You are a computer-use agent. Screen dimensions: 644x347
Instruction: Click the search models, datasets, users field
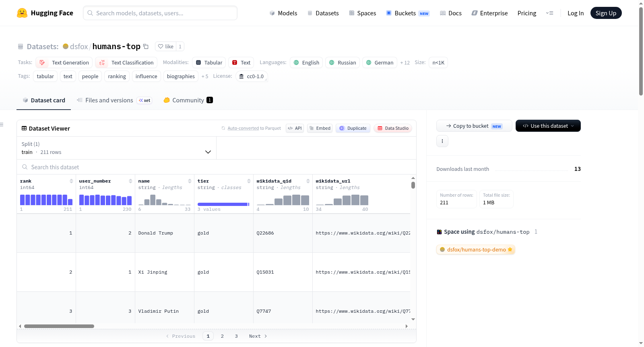pyautogui.click(x=160, y=13)
